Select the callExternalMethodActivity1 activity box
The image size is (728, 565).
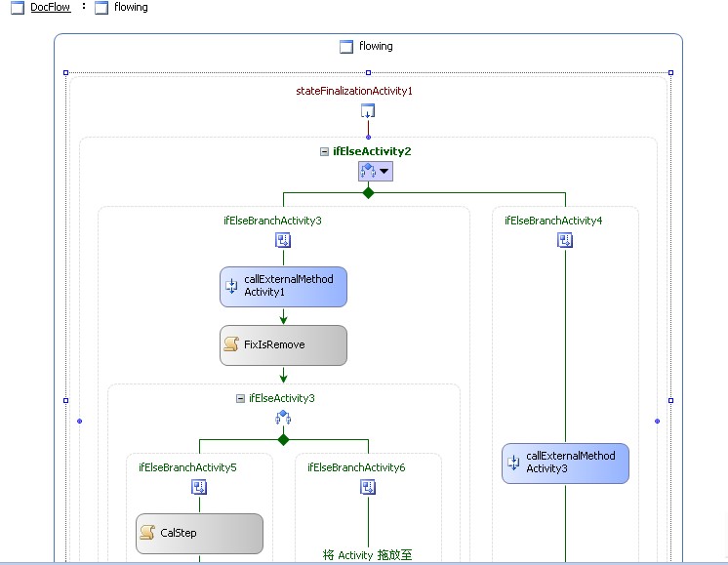(x=283, y=287)
